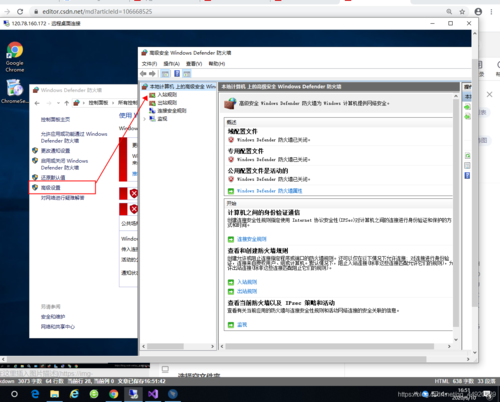Open Chrome from taskbar

coord(114,394)
